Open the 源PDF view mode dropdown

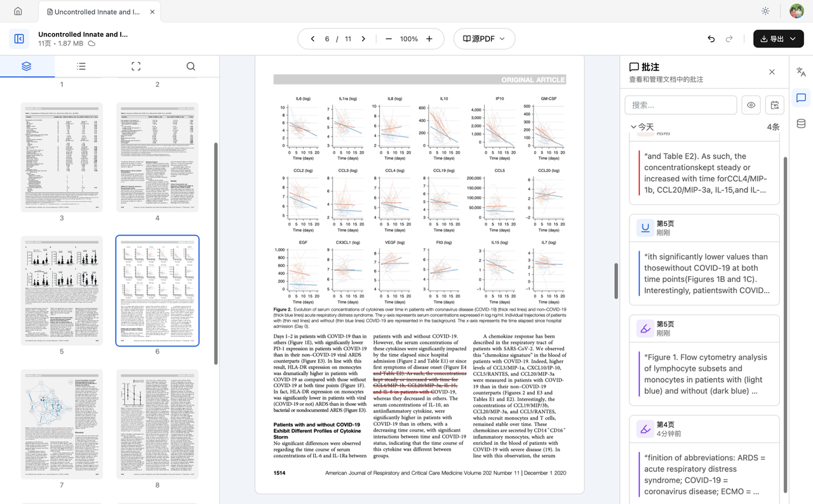tap(484, 39)
